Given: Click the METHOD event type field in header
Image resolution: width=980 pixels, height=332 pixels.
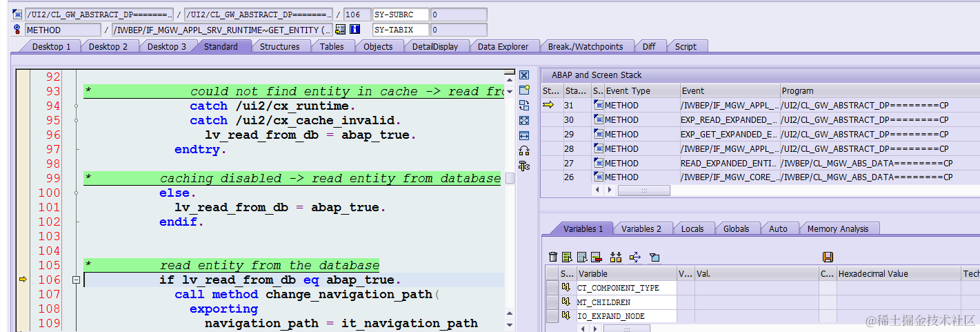Looking at the screenshot, I should [x=63, y=30].
